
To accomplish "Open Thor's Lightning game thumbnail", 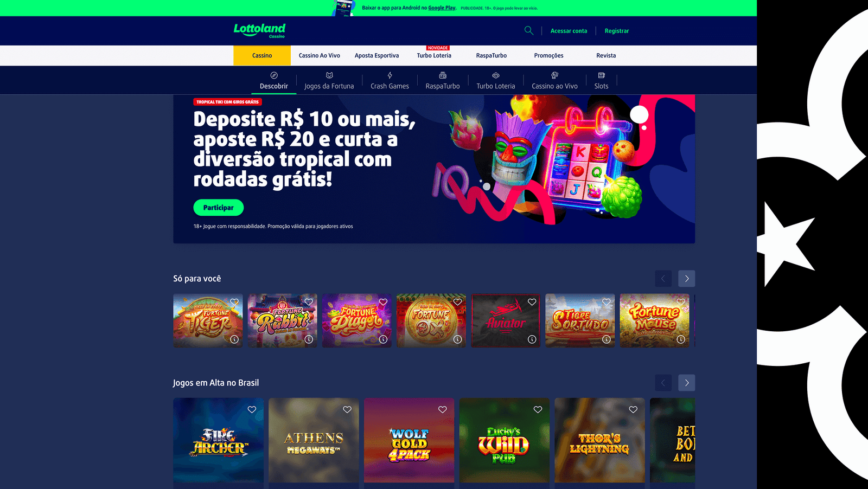I will click(x=599, y=440).
